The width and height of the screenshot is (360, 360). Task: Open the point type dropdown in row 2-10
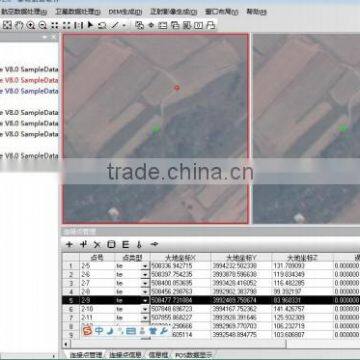(x=145, y=309)
